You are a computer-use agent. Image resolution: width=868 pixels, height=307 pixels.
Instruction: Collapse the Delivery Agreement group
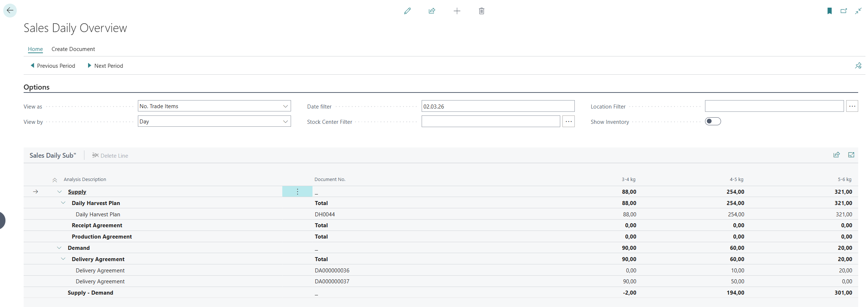[63, 259]
